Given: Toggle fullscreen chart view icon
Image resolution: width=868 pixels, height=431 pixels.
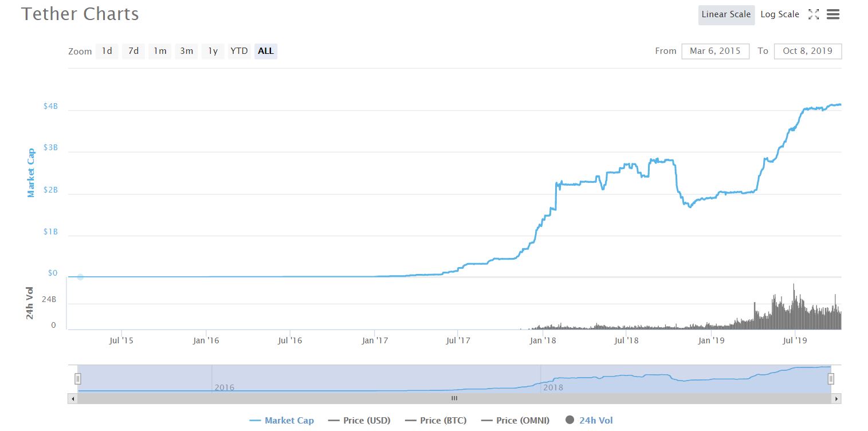Looking at the screenshot, I should coord(813,14).
